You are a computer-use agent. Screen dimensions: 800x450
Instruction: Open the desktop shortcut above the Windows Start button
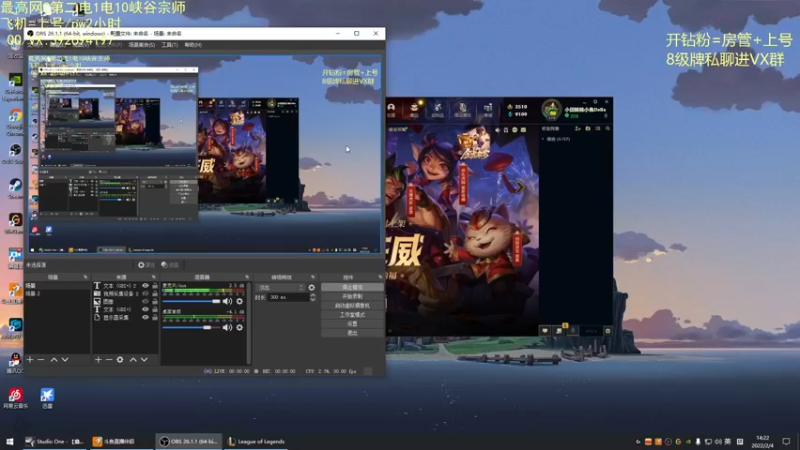coord(15,398)
